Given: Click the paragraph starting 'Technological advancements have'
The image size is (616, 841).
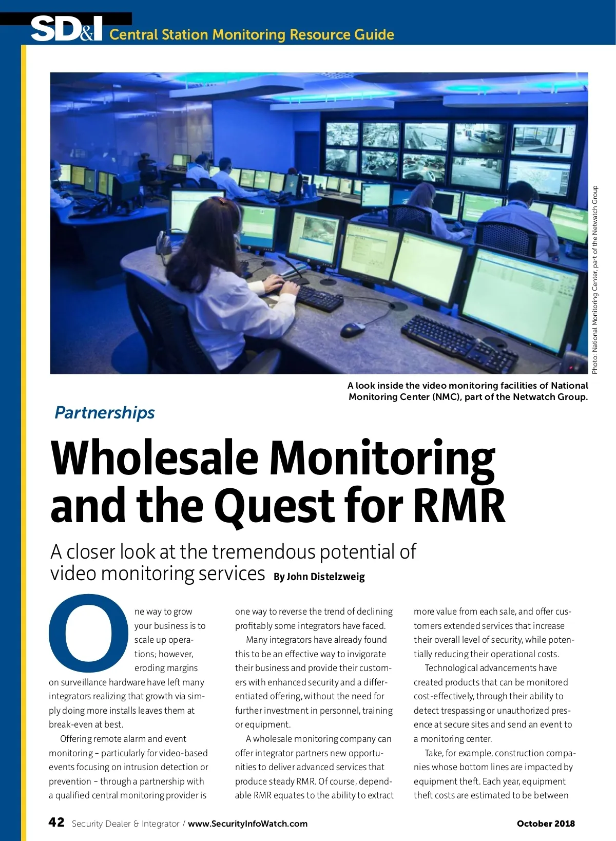Looking at the screenshot, I should tap(493, 703).
